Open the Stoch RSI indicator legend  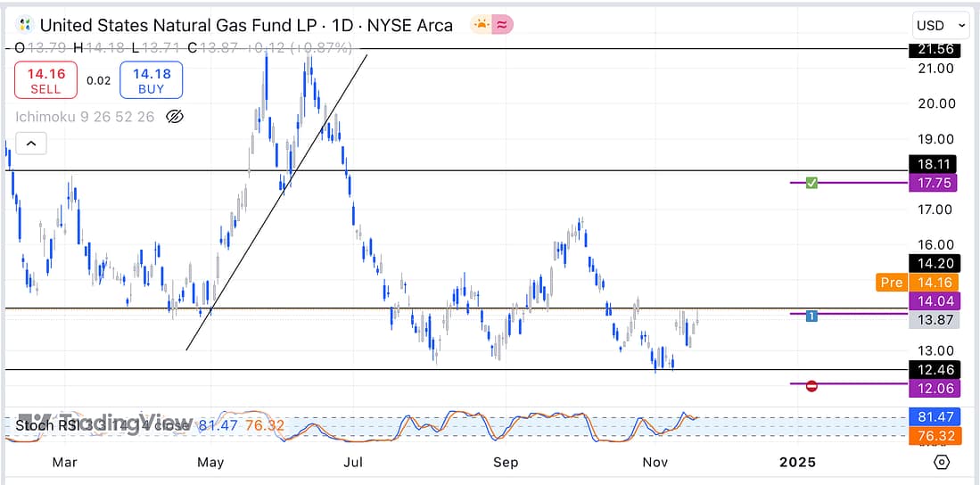(x=46, y=426)
